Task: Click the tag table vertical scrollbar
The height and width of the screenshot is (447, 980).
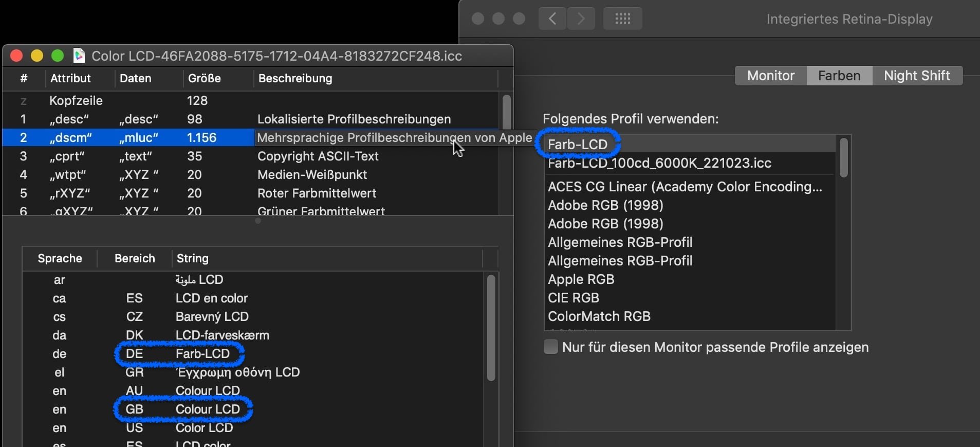Action: (506, 112)
